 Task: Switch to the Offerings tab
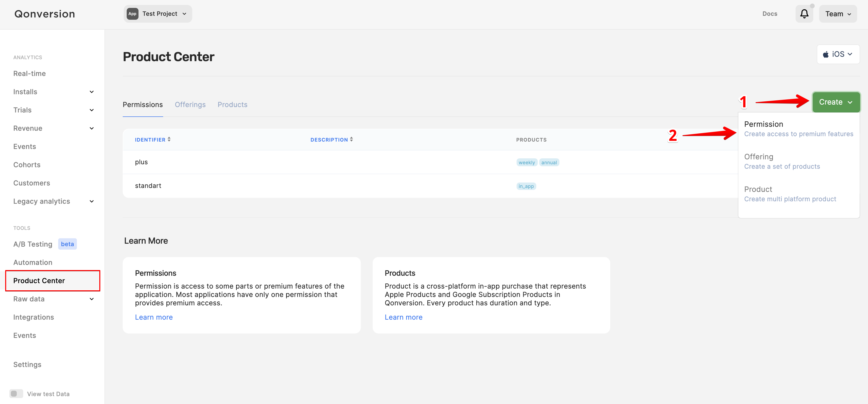pyautogui.click(x=190, y=105)
